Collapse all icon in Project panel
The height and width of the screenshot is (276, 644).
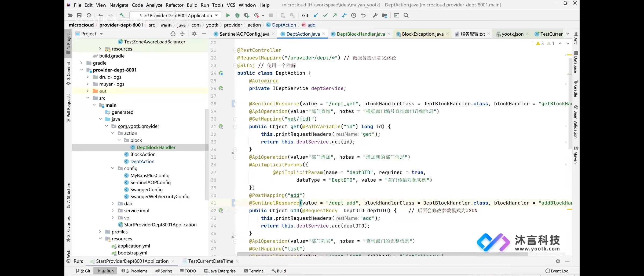point(182,34)
